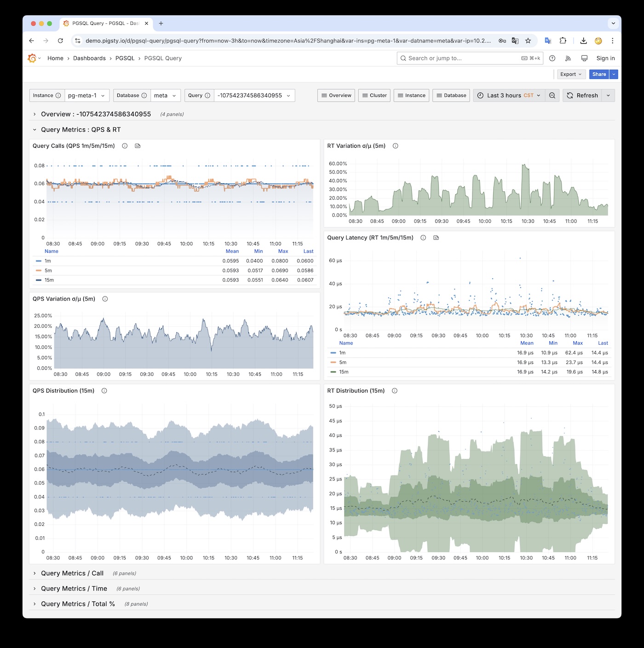Click the 5m orange legend color swatch in Query Latency
Viewport: 644px width, 648px height.
pyautogui.click(x=333, y=363)
